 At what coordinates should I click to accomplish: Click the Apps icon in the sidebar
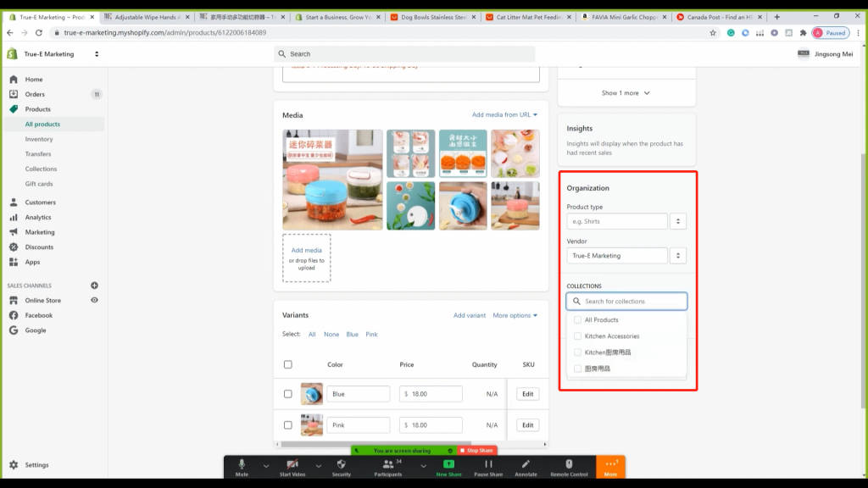14,262
